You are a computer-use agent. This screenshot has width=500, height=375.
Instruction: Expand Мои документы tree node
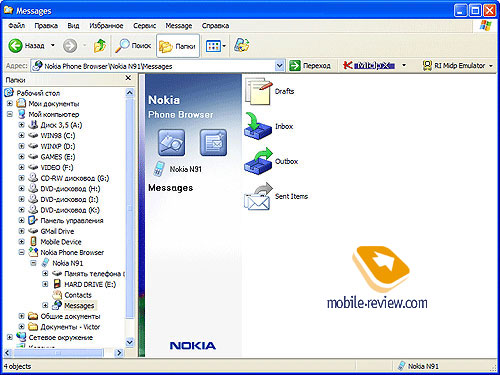tap(10, 104)
